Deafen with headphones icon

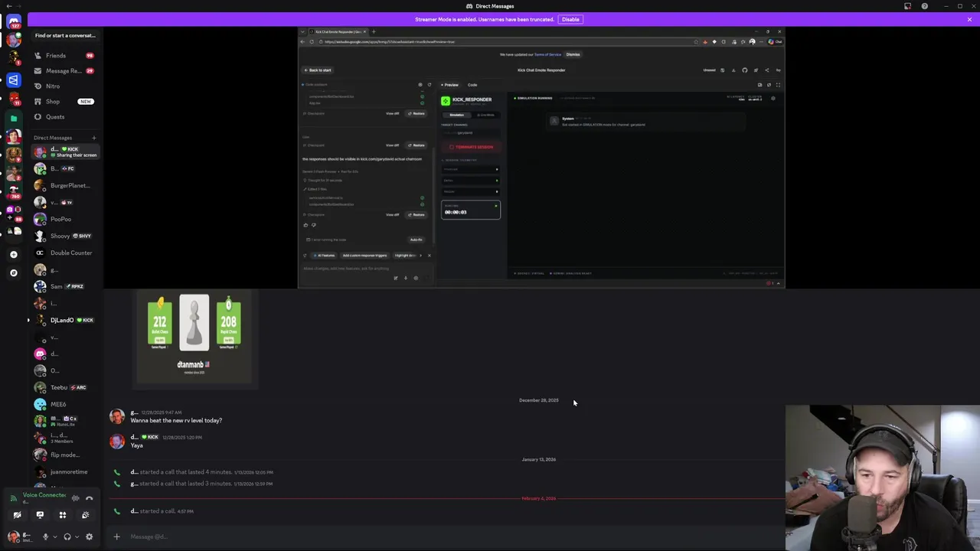(x=67, y=536)
